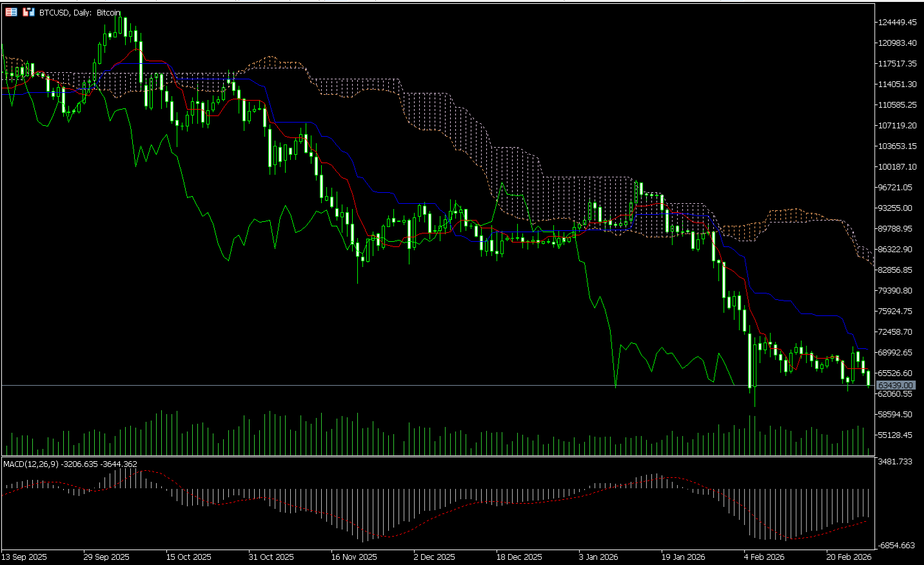The image size is (924, 565).
Task: Click the 13 Sep 2025 date label
Action: (x=24, y=557)
